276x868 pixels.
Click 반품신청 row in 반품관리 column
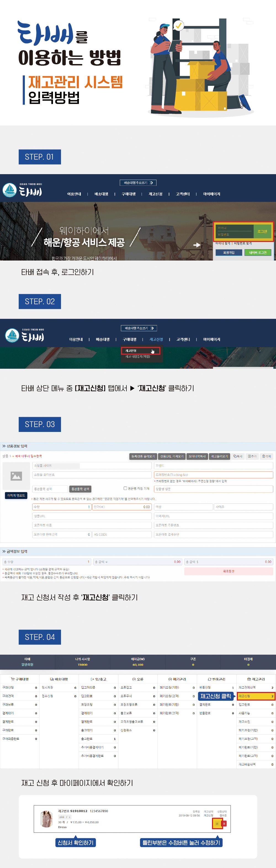coord(217,688)
